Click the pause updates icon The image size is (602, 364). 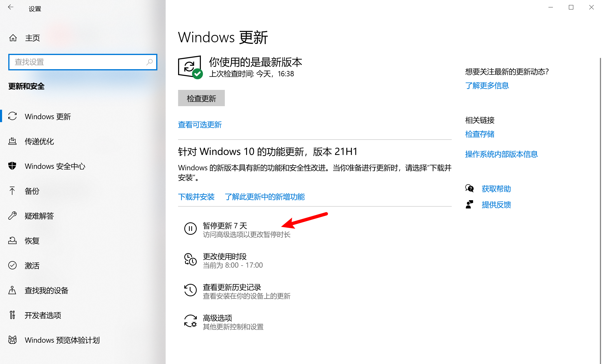(191, 229)
